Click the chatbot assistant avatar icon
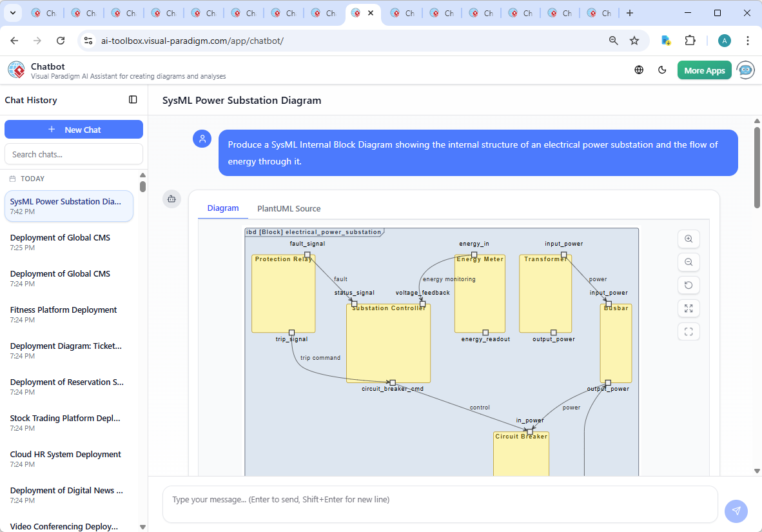The width and height of the screenshot is (762, 532). [x=745, y=69]
